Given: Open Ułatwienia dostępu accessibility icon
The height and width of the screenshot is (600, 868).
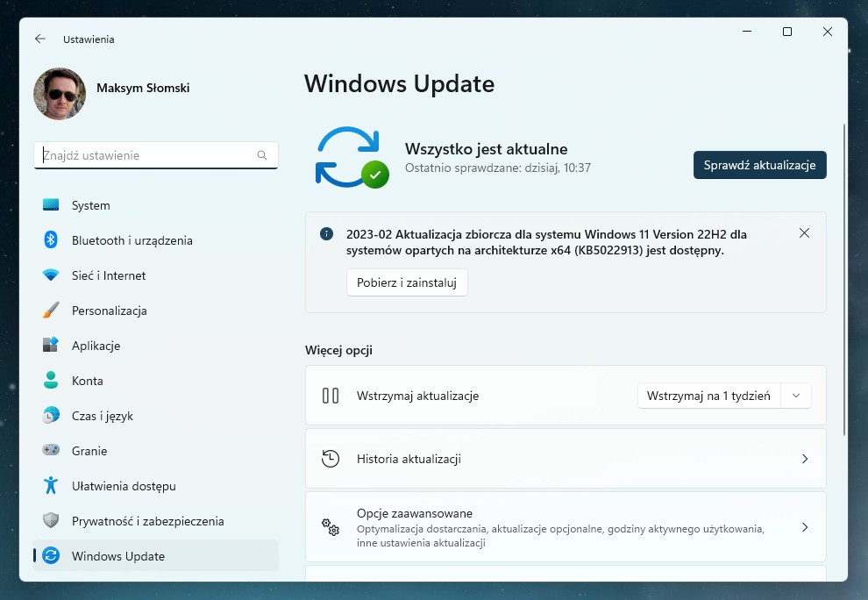Looking at the screenshot, I should click(x=53, y=486).
